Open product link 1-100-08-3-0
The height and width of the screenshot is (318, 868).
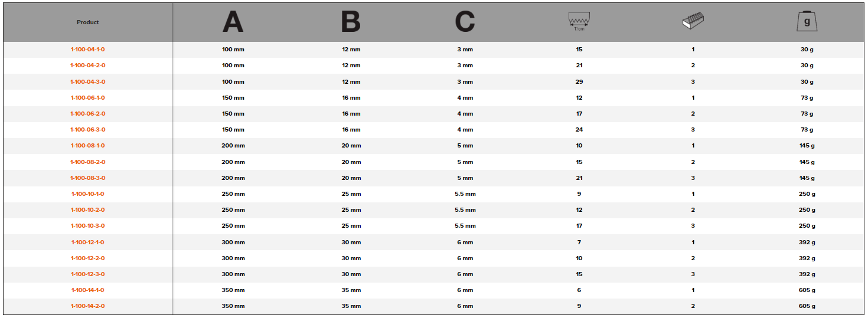[87, 178]
